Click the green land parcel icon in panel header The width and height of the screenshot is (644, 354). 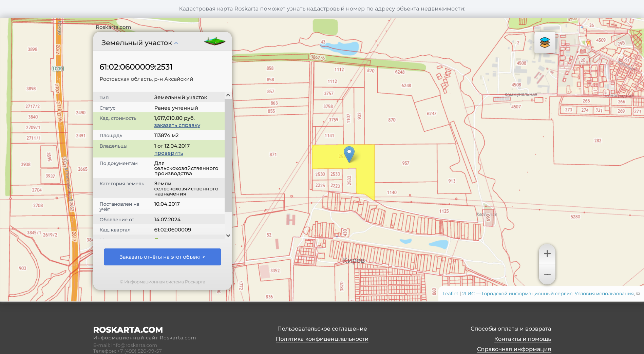coord(215,41)
